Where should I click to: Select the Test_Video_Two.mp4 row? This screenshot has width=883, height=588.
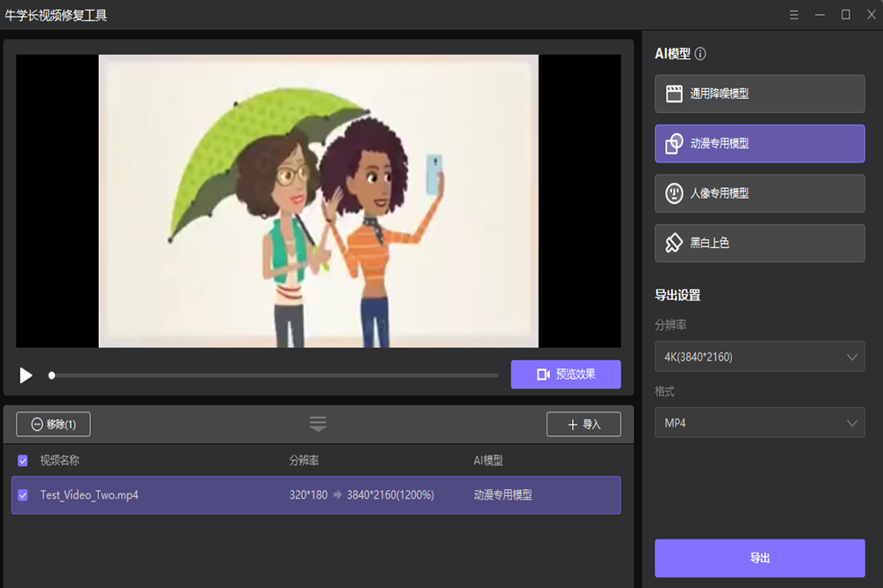[177, 495]
